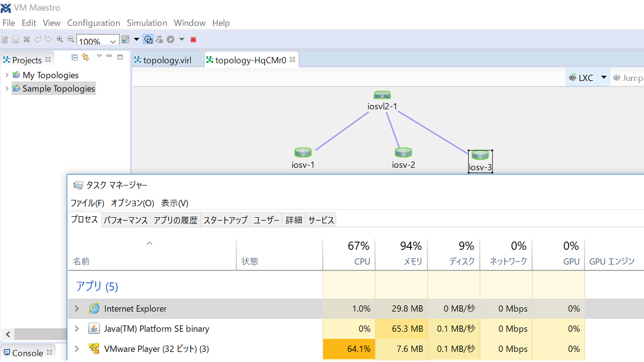Image resolution: width=644 pixels, height=362 pixels.
Task: Open the Help menu
Action: point(221,23)
